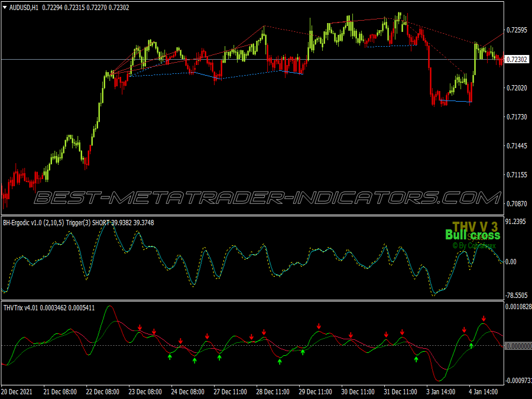532x399 pixels.
Task: Click the 22 Dec 08:00 time label
Action: tap(103, 392)
